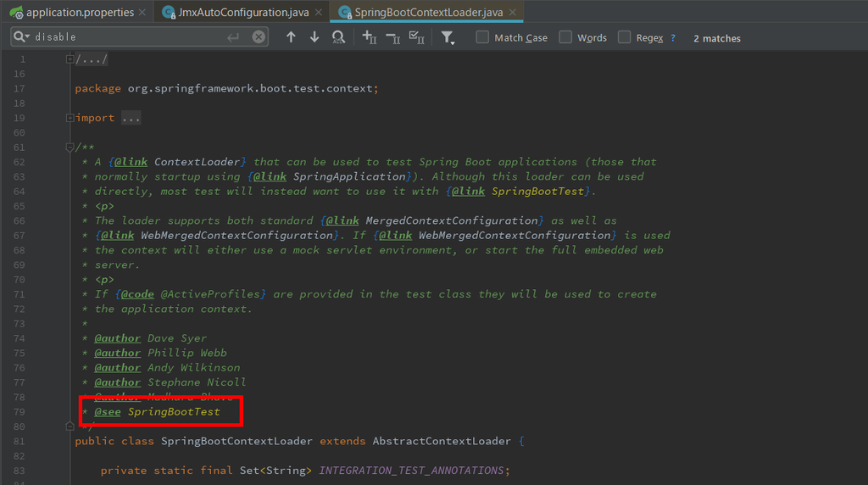The width and height of the screenshot is (868, 485).
Task: Go to previous search occurrence
Action: coord(291,37)
